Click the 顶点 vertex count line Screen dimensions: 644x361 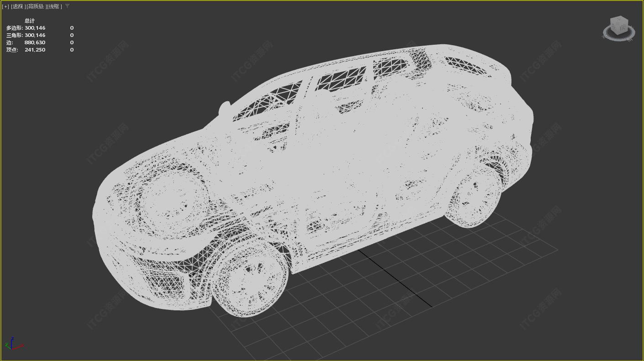[26, 50]
